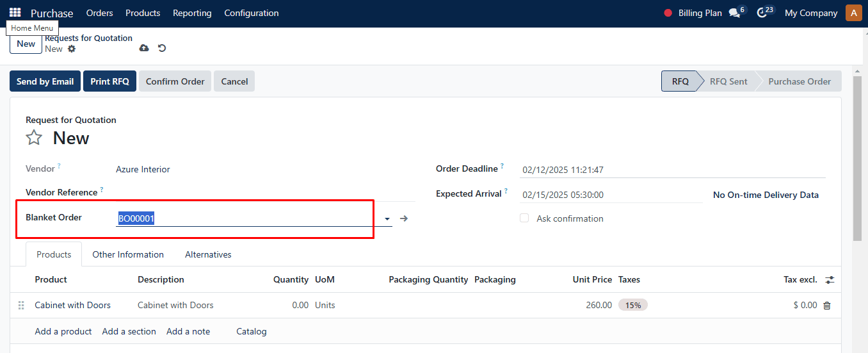Tick the Ask confirmation checkbox
868x353 pixels.
[x=524, y=218]
